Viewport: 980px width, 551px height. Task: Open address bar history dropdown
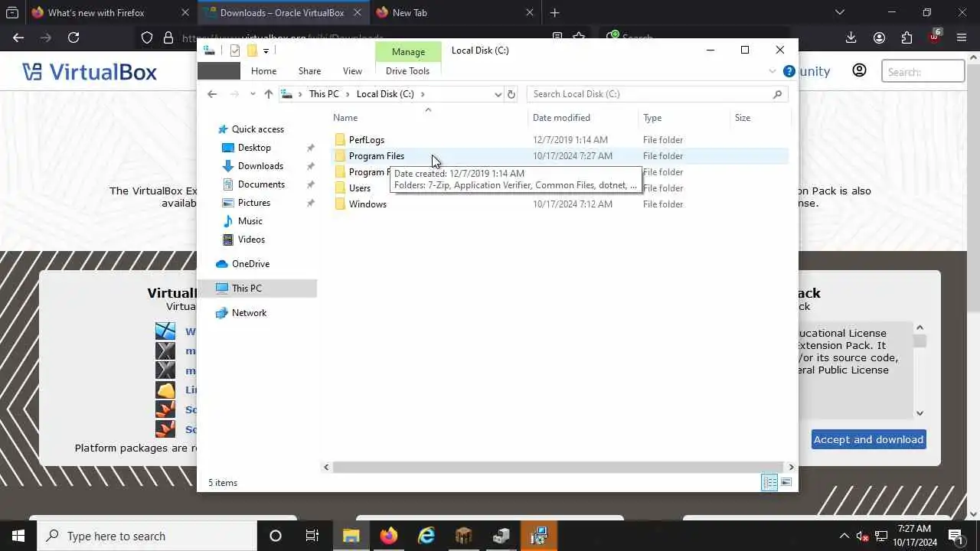tap(498, 94)
